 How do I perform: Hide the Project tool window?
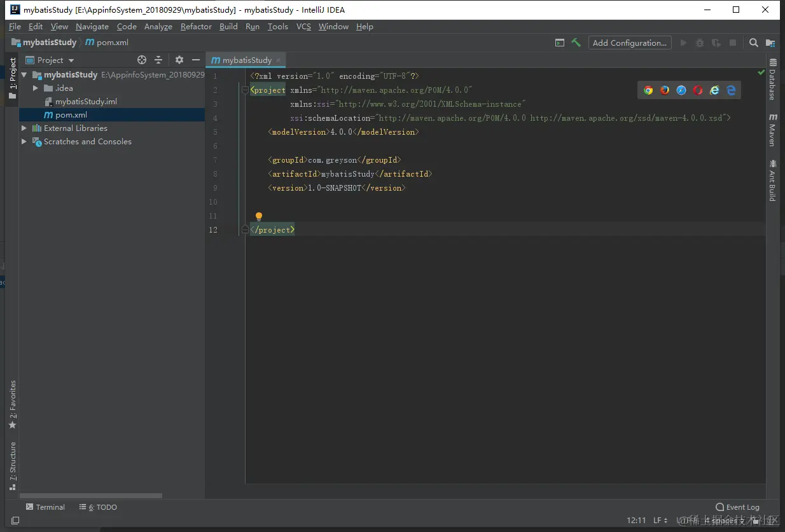(x=196, y=60)
